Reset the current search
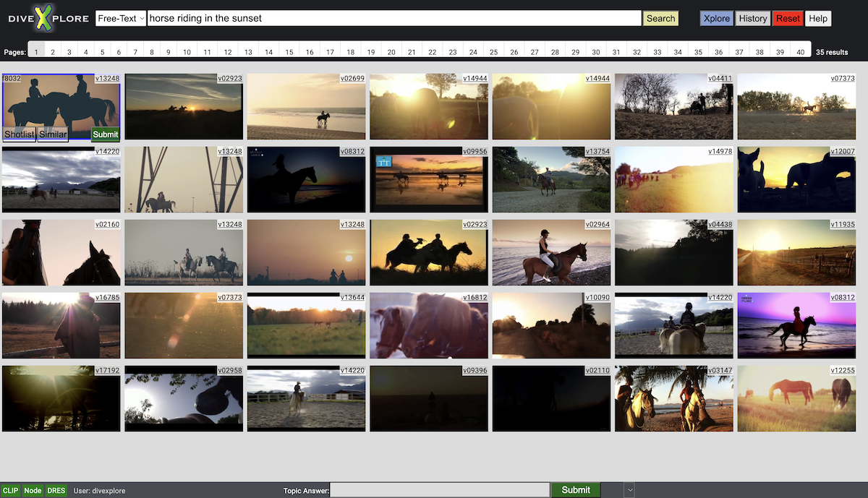The height and width of the screenshot is (498, 868). click(x=788, y=19)
